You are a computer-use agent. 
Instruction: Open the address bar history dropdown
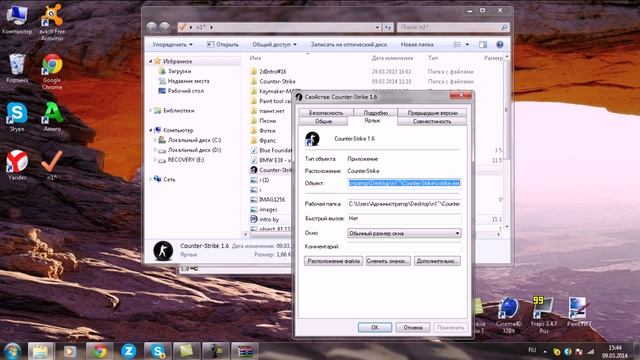click(377, 27)
